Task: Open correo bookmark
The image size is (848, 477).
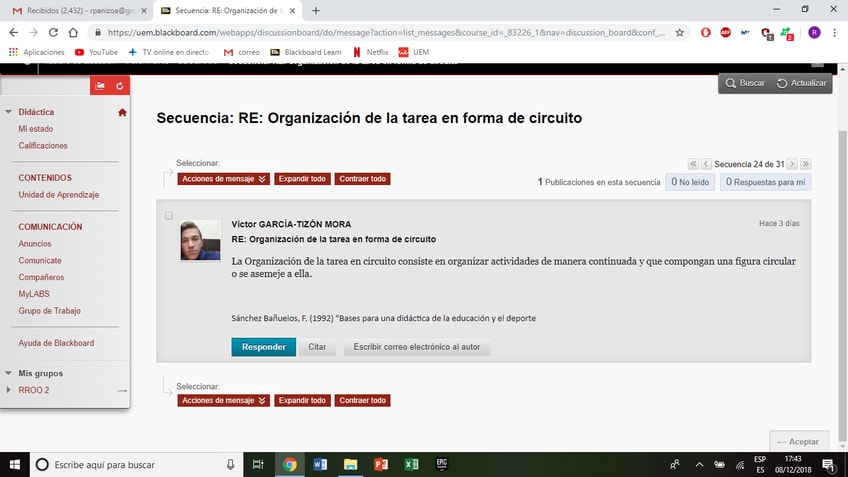Action: tap(241, 52)
